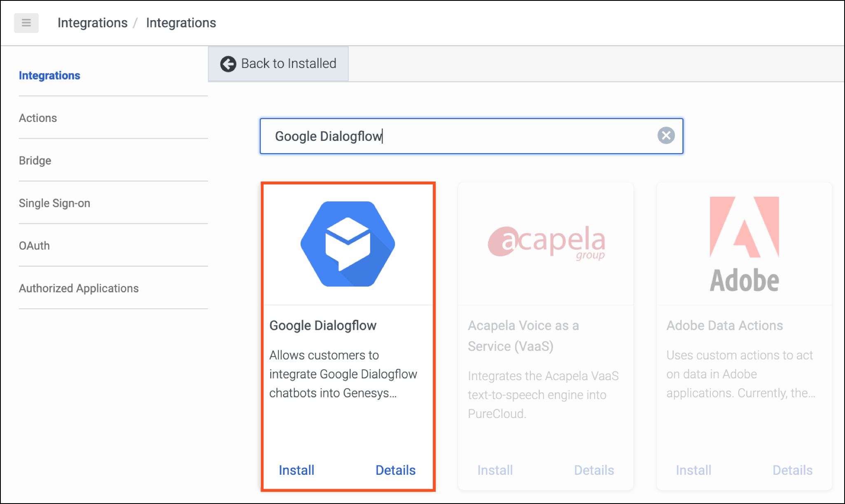This screenshot has width=845, height=504.
Task: Click first Integrations breadcrumb link
Action: coord(92,23)
